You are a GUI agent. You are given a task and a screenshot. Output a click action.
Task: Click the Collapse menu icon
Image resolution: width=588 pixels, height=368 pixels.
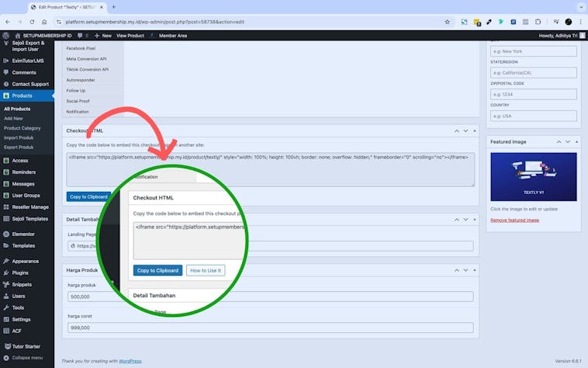[6, 357]
